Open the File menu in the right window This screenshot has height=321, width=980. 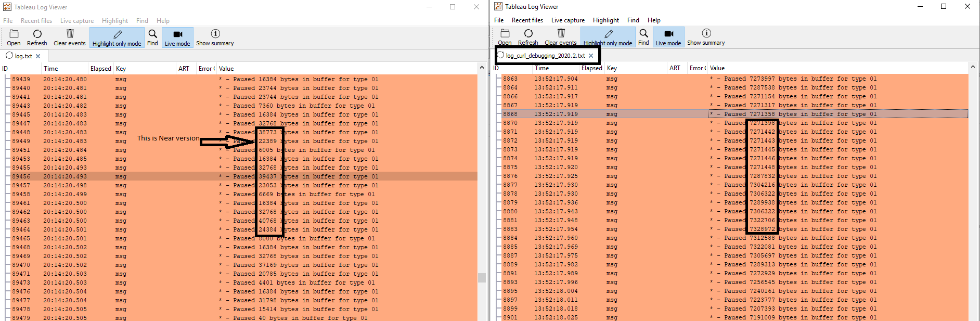499,20
